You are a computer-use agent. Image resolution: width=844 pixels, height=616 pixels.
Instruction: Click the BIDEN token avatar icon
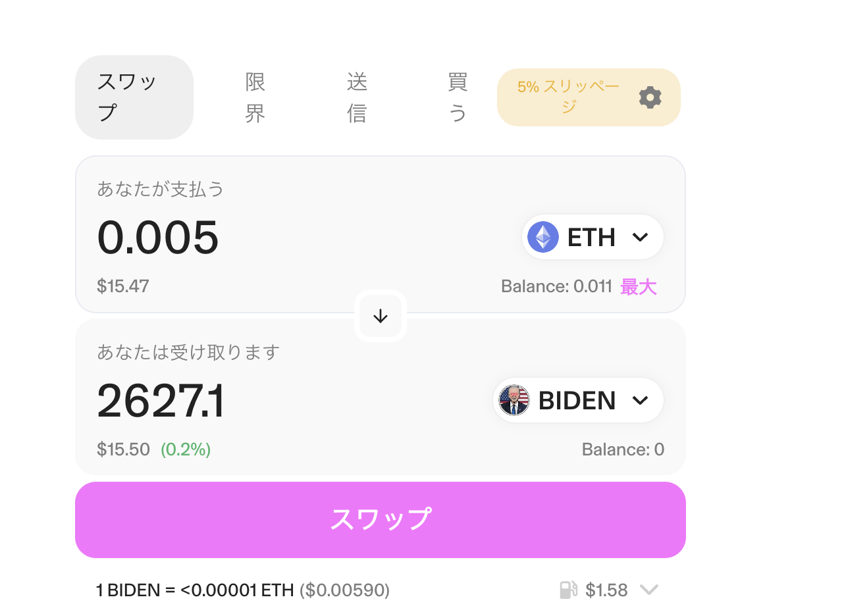pyautogui.click(x=514, y=400)
